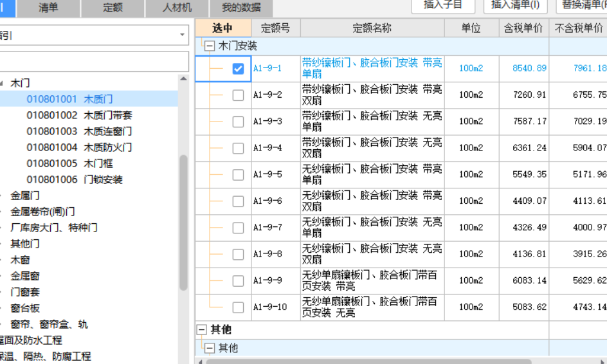The width and height of the screenshot is (607, 364).
Task: Click the 单位 column header
Action: coord(471,28)
